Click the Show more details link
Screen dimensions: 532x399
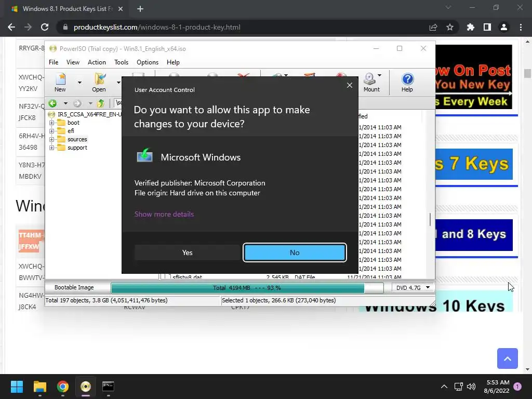pyautogui.click(x=164, y=214)
